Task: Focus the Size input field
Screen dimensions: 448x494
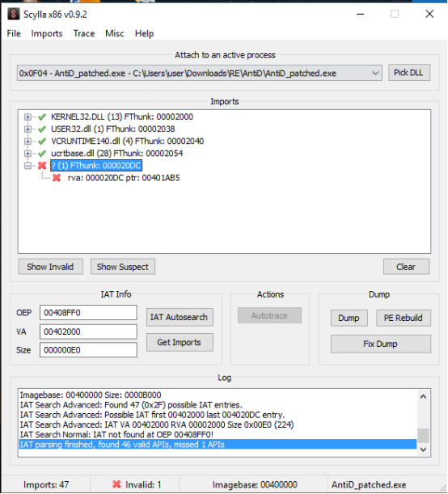Action: [x=88, y=350]
